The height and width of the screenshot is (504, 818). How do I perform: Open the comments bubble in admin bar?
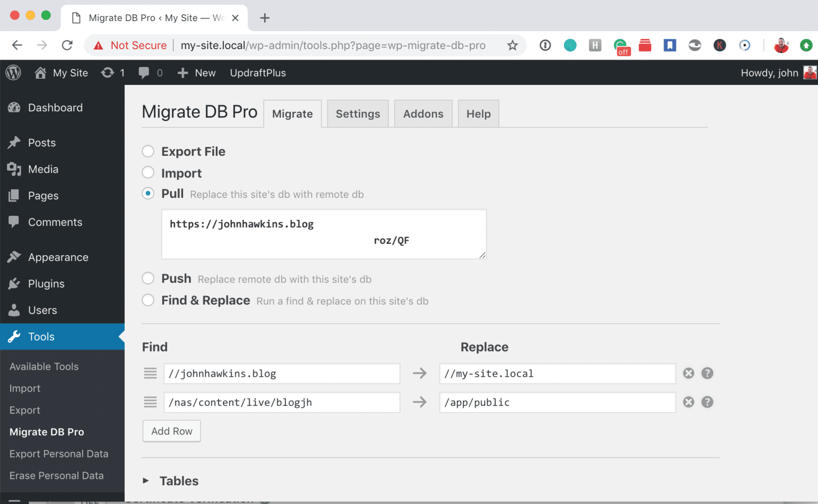(x=150, y=73)
